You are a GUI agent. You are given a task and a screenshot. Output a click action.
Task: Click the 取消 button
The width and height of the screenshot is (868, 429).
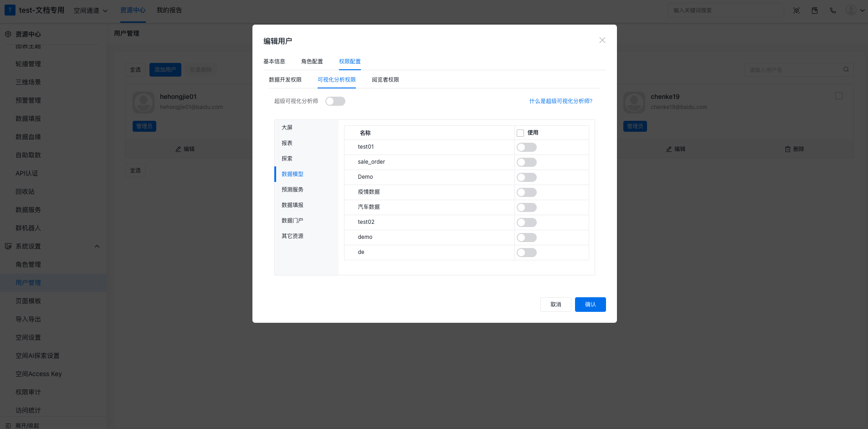(x=556, y=305)
